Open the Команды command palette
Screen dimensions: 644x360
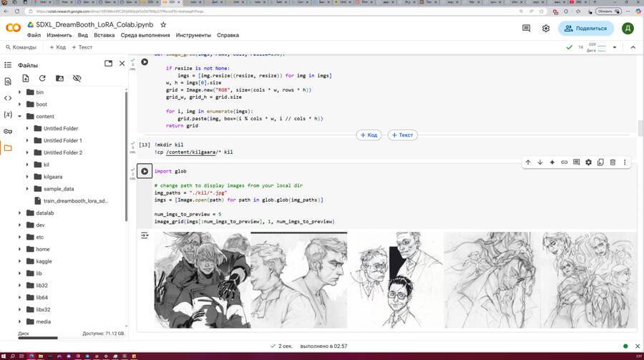tap(21, 47)
